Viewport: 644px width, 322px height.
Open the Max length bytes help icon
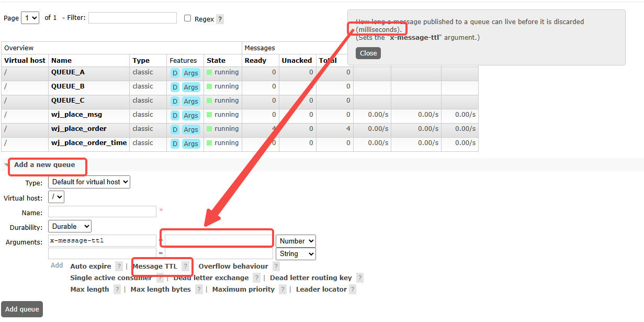point(199,290)
